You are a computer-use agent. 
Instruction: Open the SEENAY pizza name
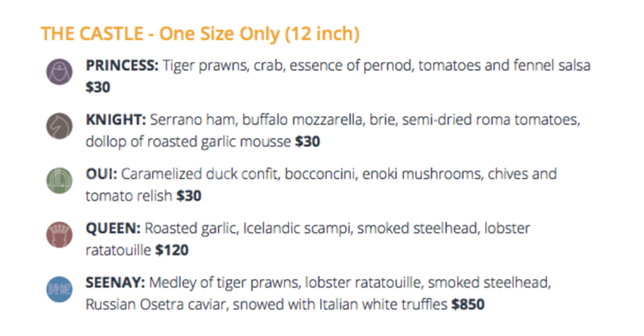(x=116, y=283)
